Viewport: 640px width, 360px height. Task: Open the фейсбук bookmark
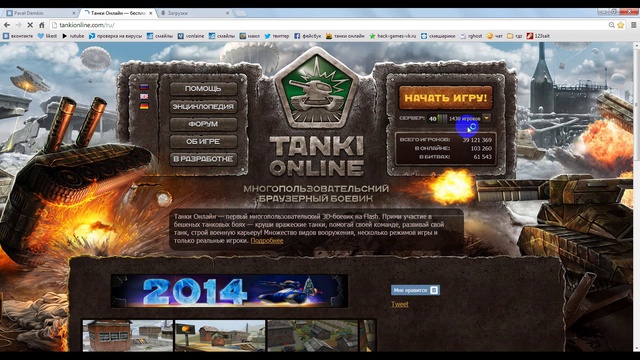coord(307,36)
